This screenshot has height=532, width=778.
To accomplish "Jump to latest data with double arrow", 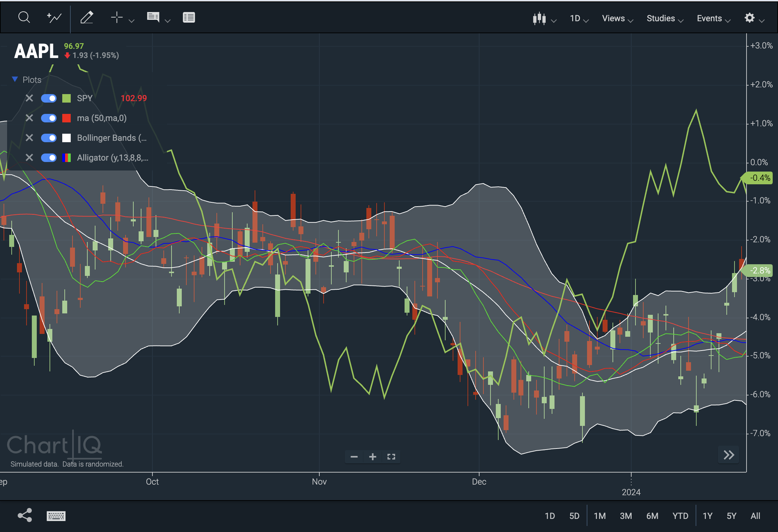I will point(729,455).
